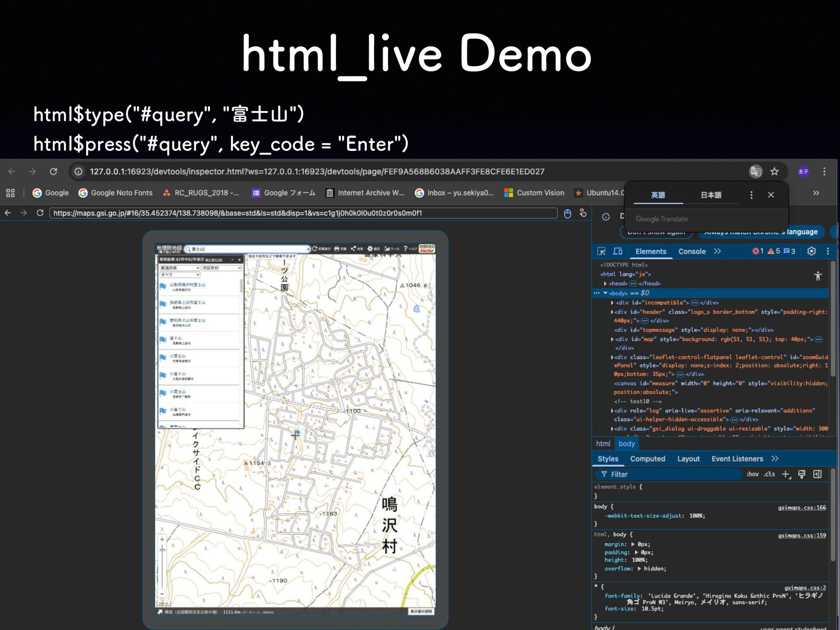840x630 pixels.
Task: Open gsimaps.css:159 source link
Action: [x=802, y=535]
